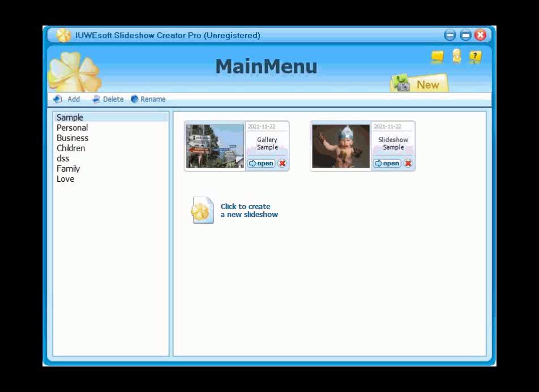Screen dimensions: 539x392
Task: Close the Slideshow Creator window
Action: [x=480, y=35]
